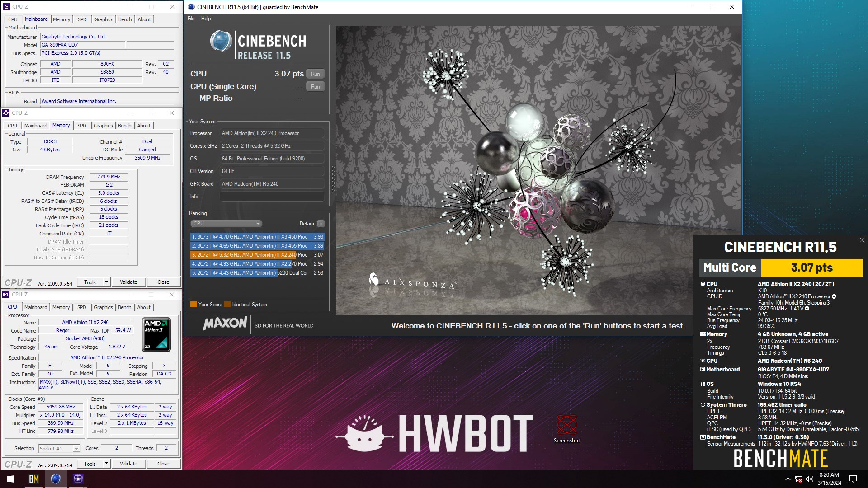Click Validate in Memory CPU-Z window
Viewport: 868px width, 488px height.
tap(128, 282)
